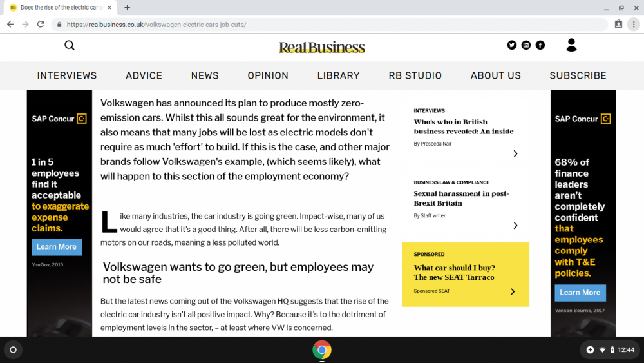This screenshot has height=363, width=644.
Task: Open the site search magnifier icon
Action: click(x=70, y=45)
